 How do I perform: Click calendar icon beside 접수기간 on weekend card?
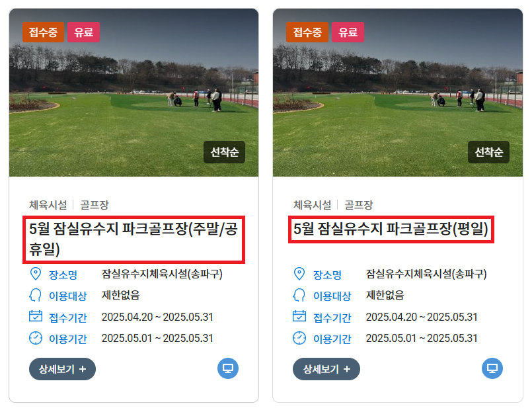tap(36, 316)
